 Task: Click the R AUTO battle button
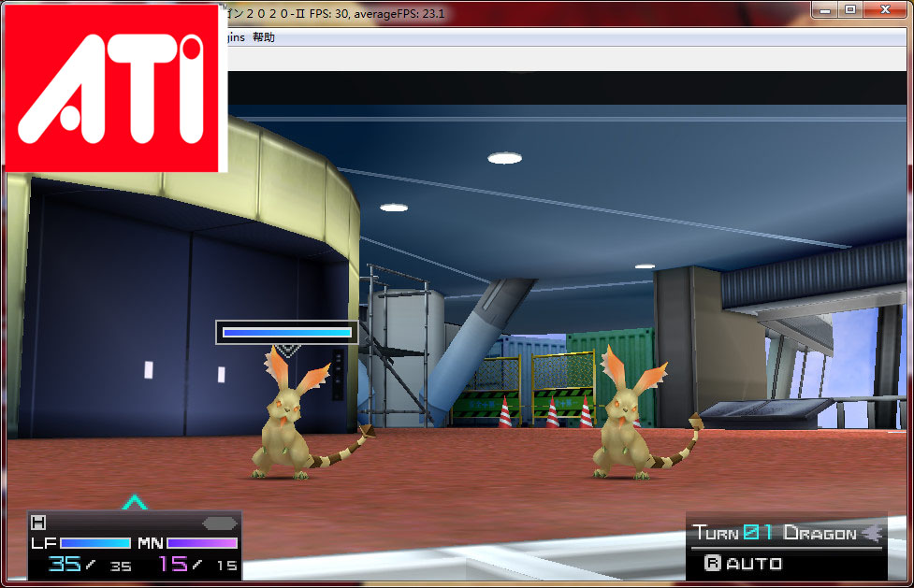(x=743, y=564)
